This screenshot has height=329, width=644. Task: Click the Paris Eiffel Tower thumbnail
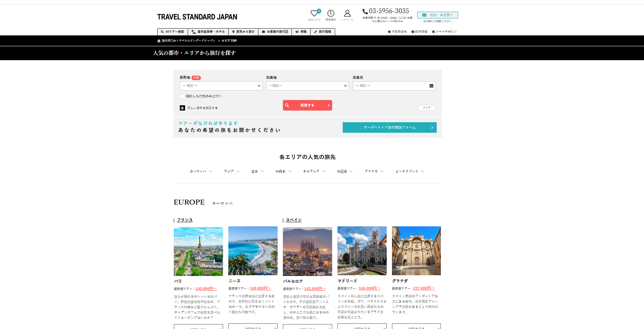(198, 251)
